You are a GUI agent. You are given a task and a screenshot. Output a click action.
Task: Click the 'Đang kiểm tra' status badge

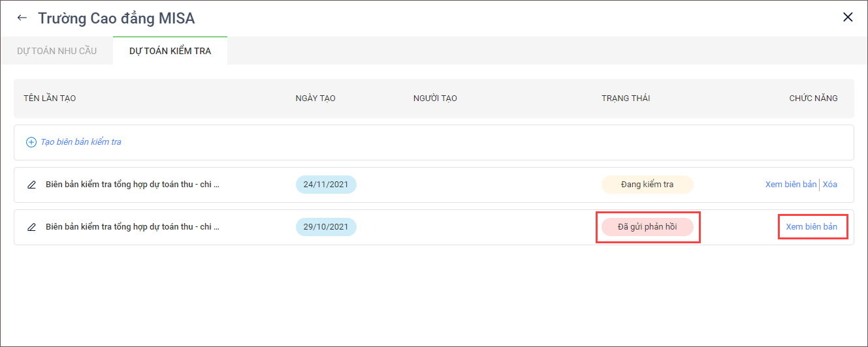click(x=647, y=185)
